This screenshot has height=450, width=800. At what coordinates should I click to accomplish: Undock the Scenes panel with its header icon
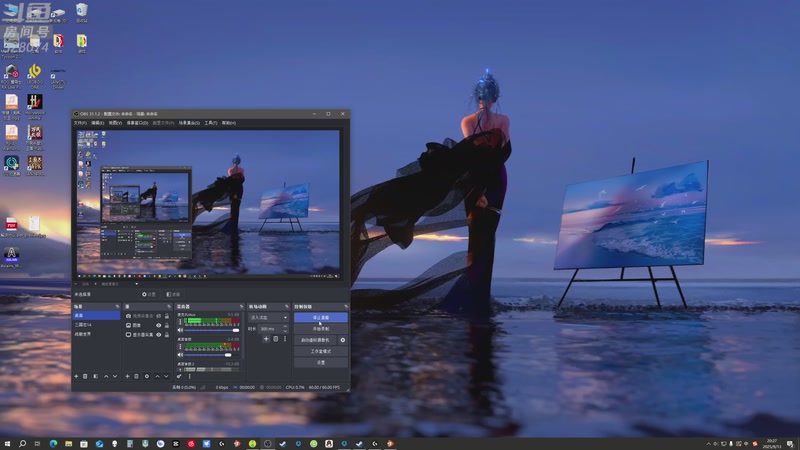(x=117, y=307)
